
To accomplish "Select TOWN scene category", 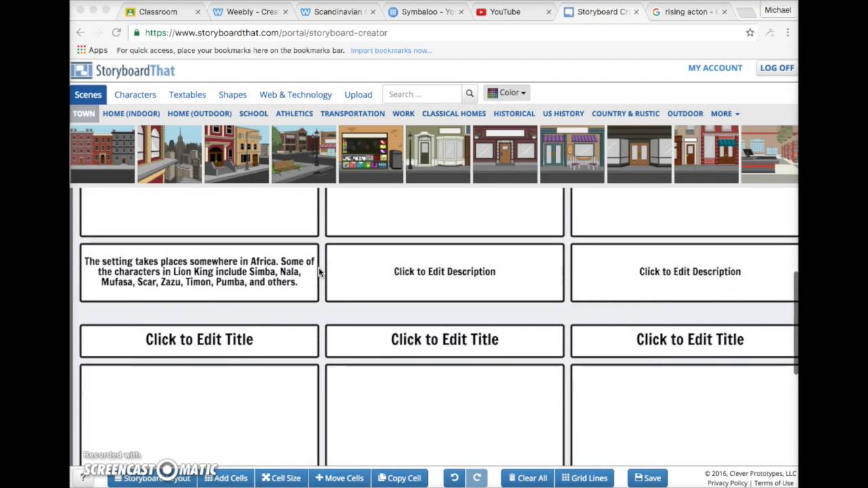I will pos(84,114).
